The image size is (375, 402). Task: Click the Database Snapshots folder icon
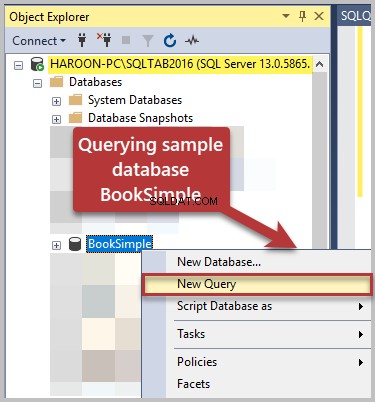coord(75,118)
